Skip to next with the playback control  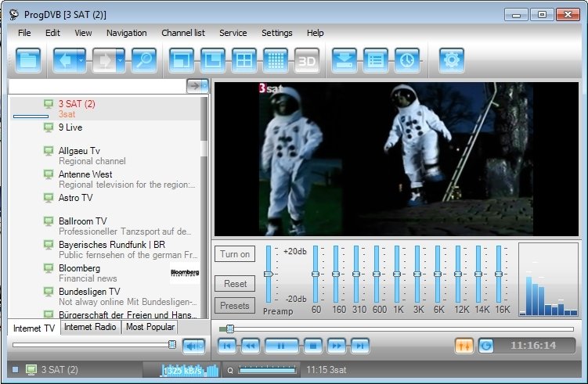[x=360, y=346]
